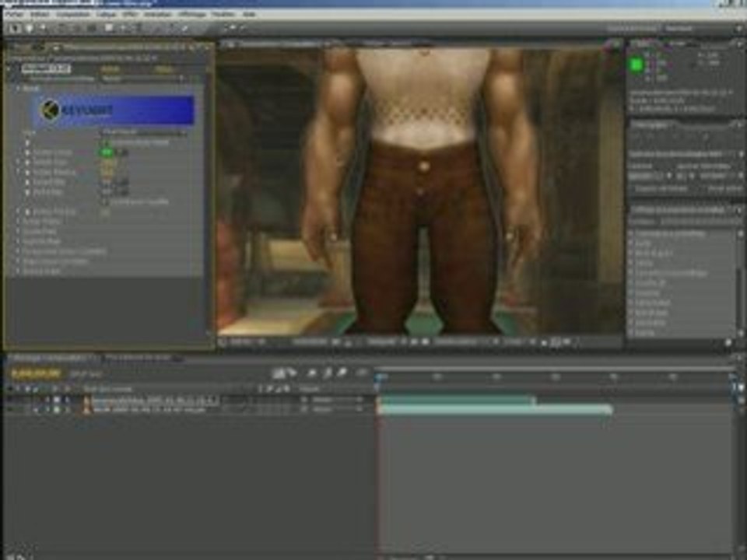
Task: Click the green Info panel swatch
Action: coord(637,65)
